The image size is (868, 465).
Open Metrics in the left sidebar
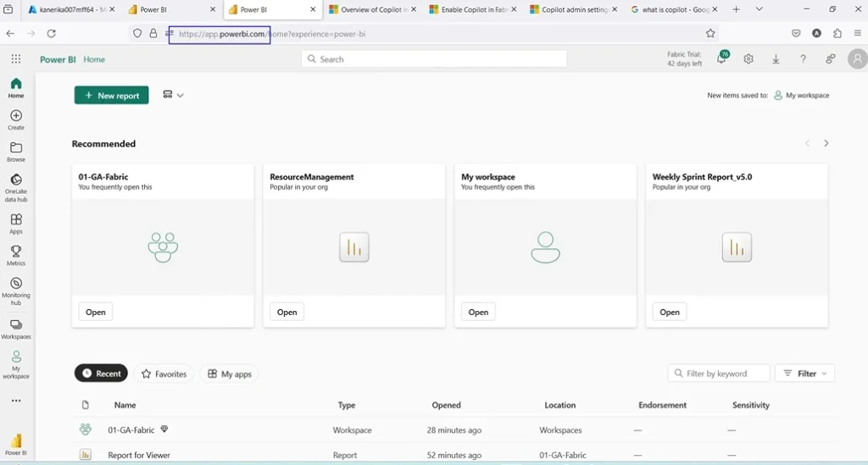click(16, 256)
